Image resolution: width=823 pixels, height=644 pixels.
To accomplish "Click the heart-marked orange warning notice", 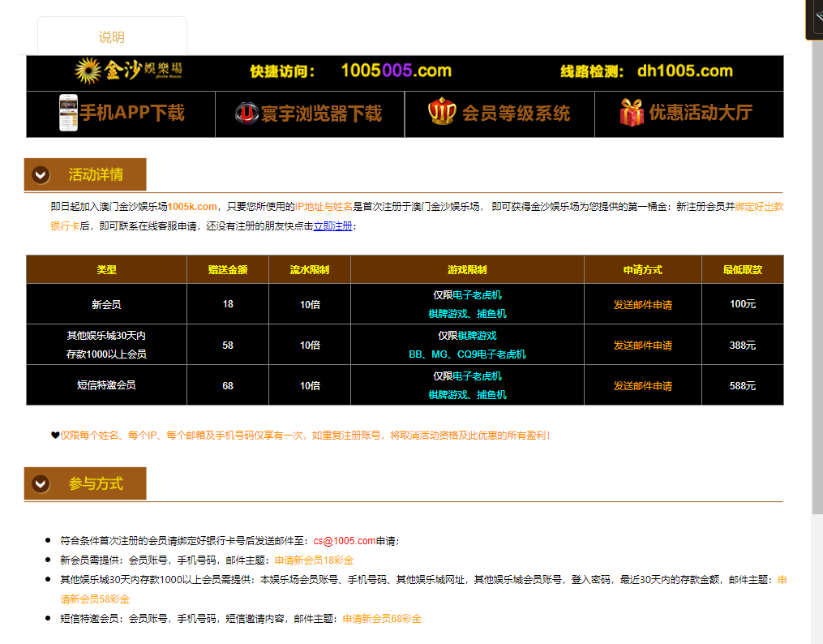I will pyautogui.click(x=301, y=435).
